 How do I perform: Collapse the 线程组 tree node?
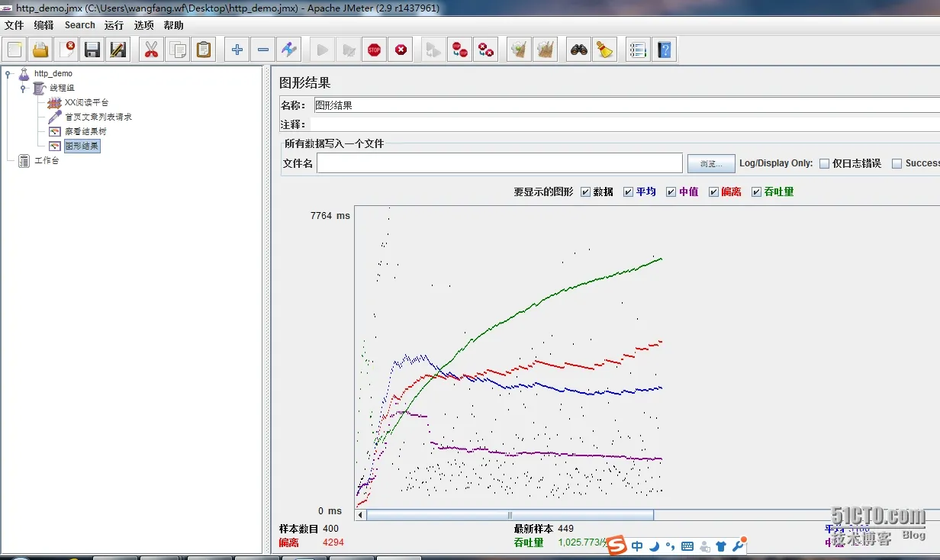(x=24, y=88)
